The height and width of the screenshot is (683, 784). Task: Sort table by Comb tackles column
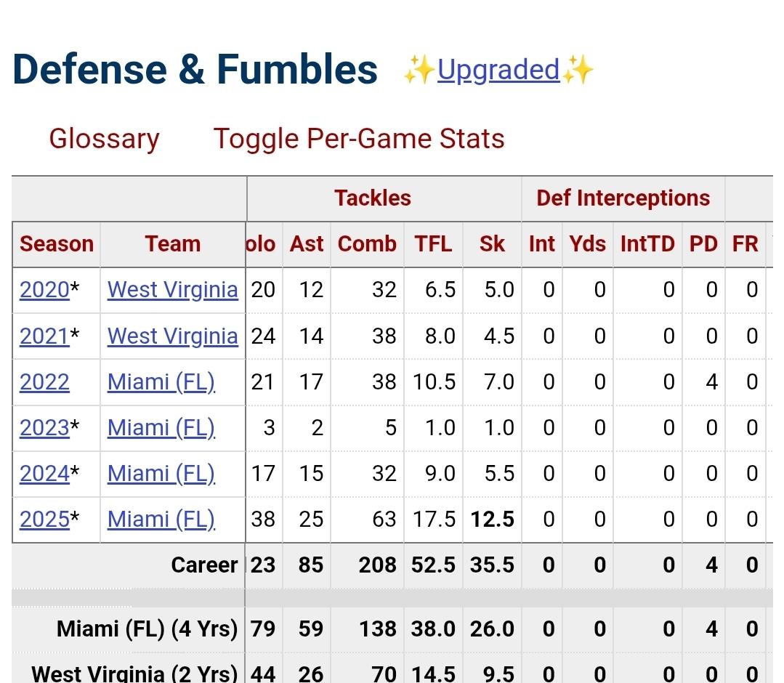[x=367, y=243]
